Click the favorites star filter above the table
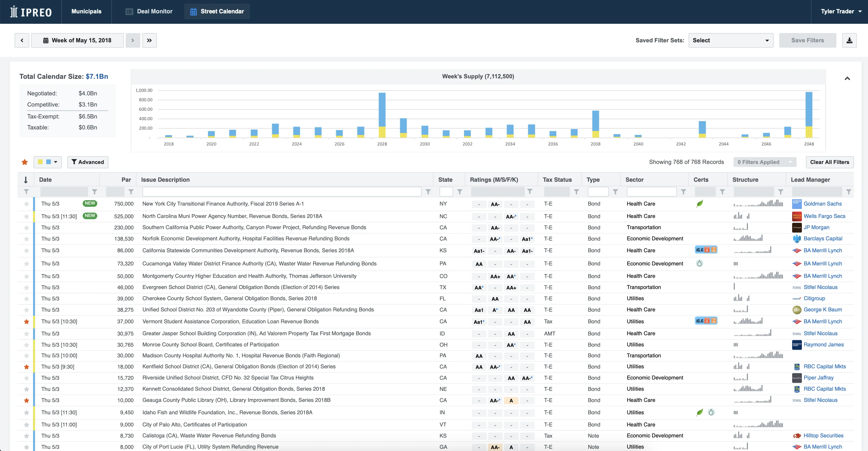The image size is (868, 451). [x=25, y=162]
